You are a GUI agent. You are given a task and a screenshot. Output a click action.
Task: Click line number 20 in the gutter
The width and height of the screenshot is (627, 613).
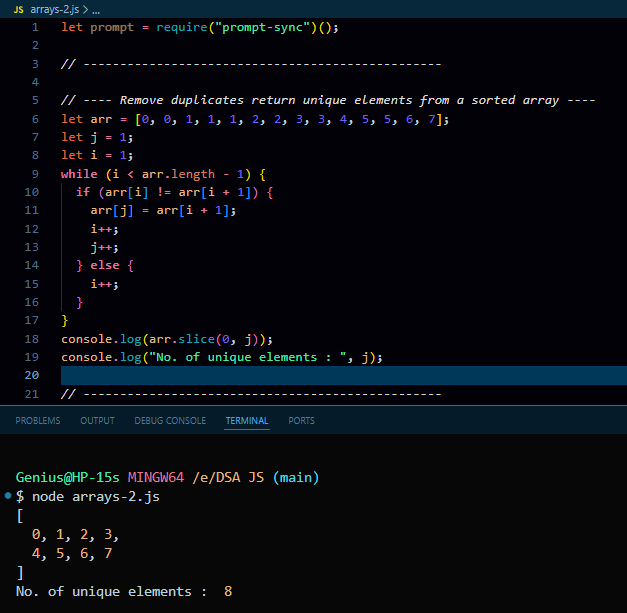click(32, 375)
